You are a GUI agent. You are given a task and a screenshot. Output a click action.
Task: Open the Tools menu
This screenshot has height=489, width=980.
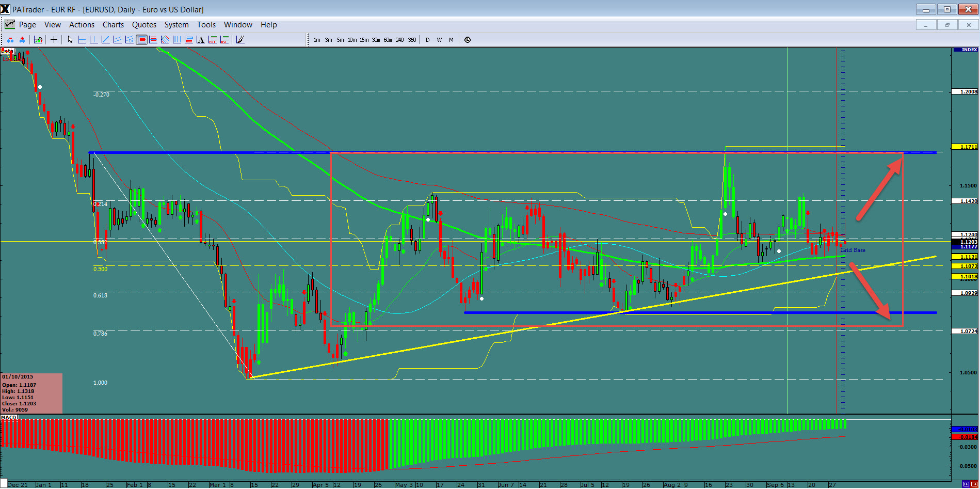click(x=206, y=25)
